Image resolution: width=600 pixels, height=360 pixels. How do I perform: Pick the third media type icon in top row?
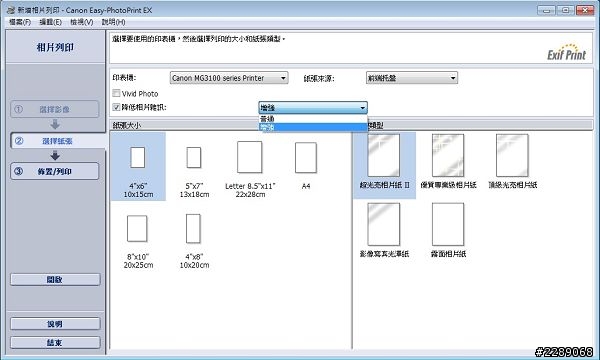tap(512, 155)
